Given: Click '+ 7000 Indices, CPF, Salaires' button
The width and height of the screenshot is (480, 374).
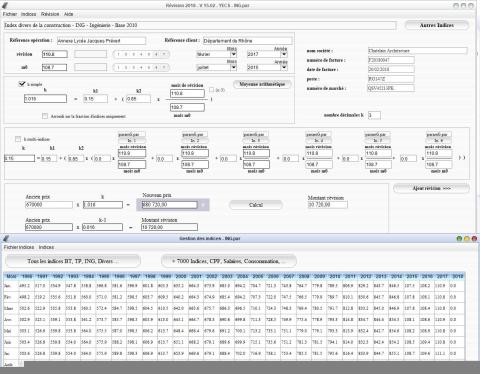Looking at the screenshot, I should pos(229,261).
